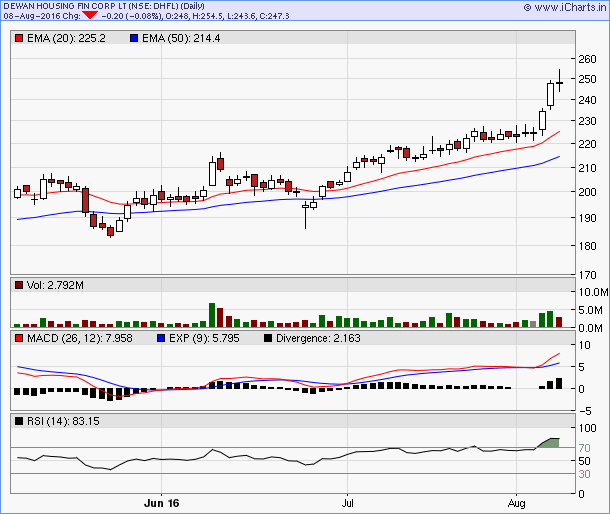Click the Jun 16 date axis label
This screenshot has height=514, width=610.
click(x=161, y=503)
